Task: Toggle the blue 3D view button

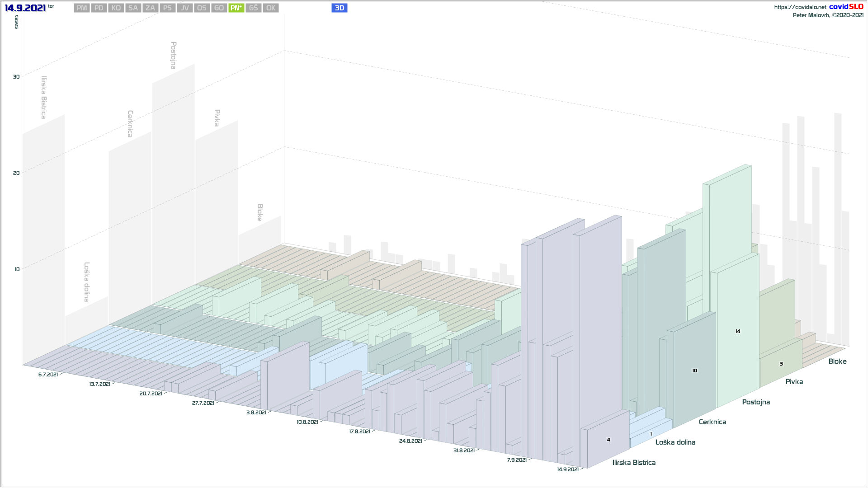Action: (339, 8)
